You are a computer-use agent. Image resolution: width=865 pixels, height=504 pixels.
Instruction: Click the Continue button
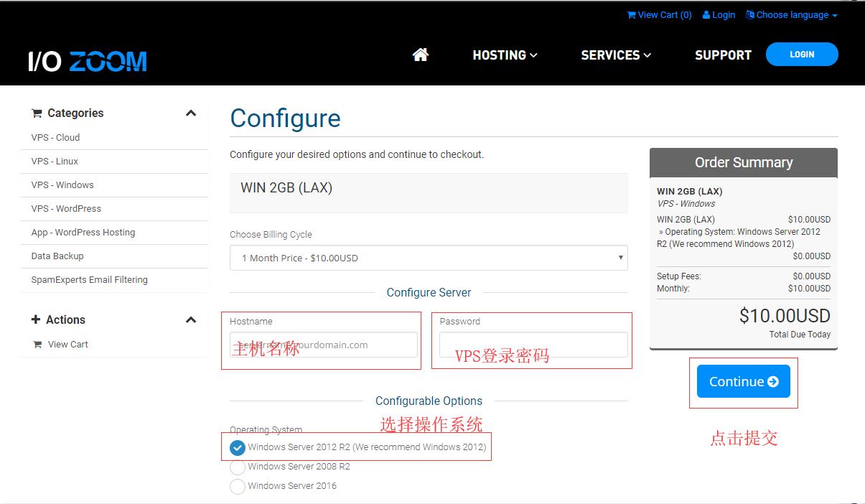point(743,381)
